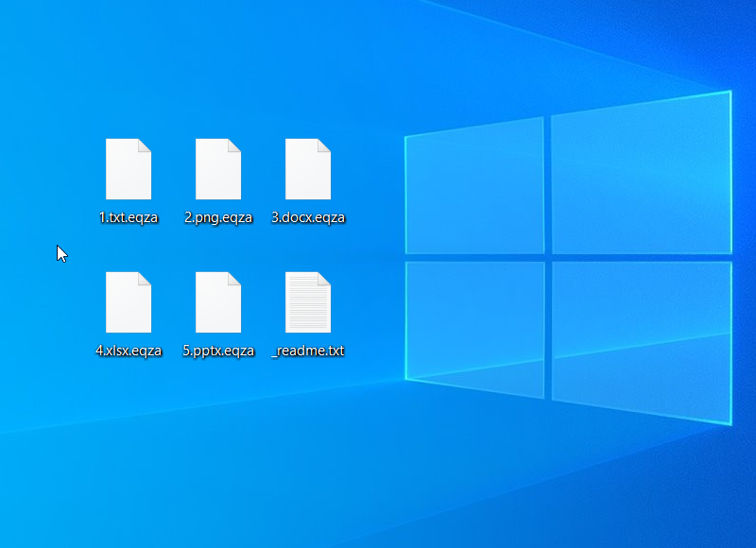Click the center cross of the Windows logo

pos(547,257)
